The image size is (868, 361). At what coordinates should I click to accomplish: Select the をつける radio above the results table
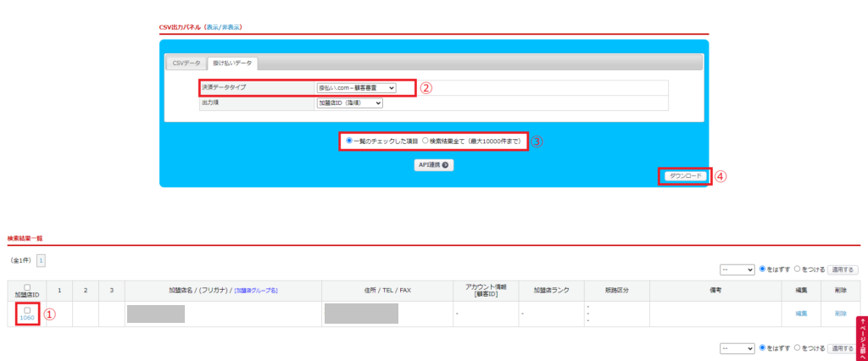point(797,269)
